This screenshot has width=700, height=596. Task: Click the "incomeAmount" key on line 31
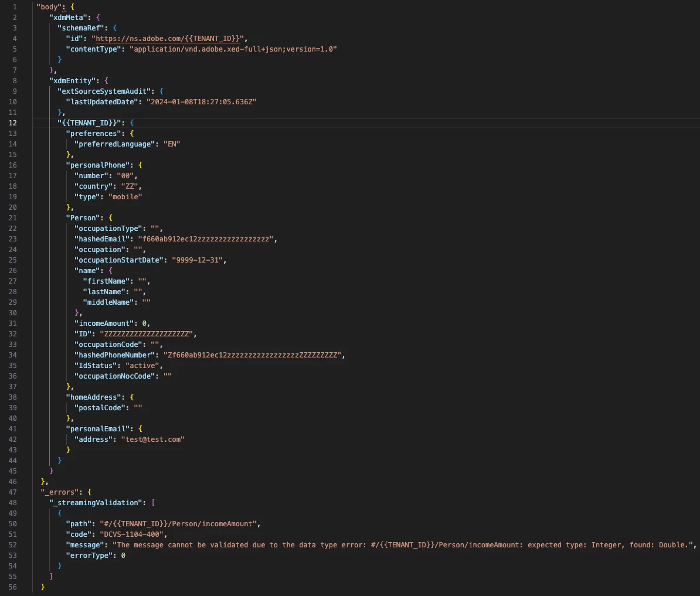pyautogui.click(x=104, y=324)
